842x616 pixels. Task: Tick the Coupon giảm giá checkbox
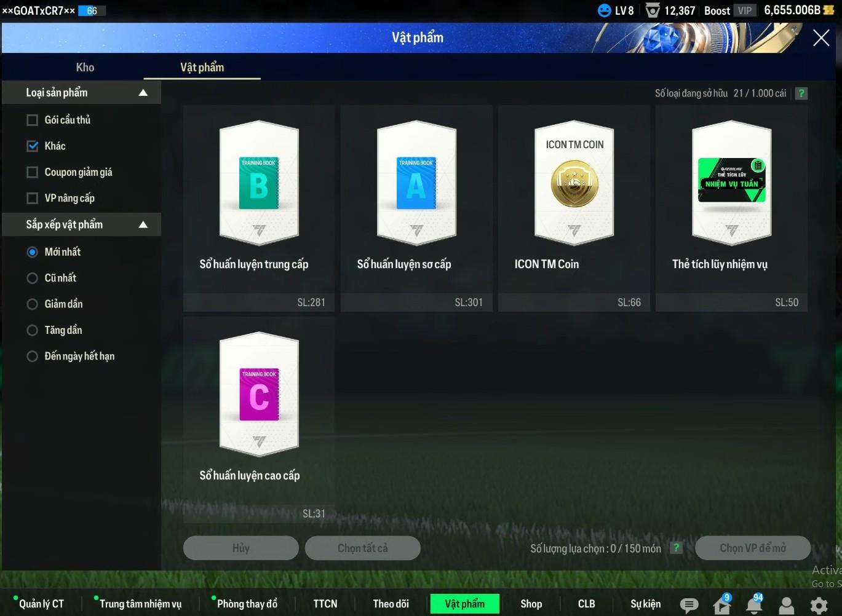[33, 172]
